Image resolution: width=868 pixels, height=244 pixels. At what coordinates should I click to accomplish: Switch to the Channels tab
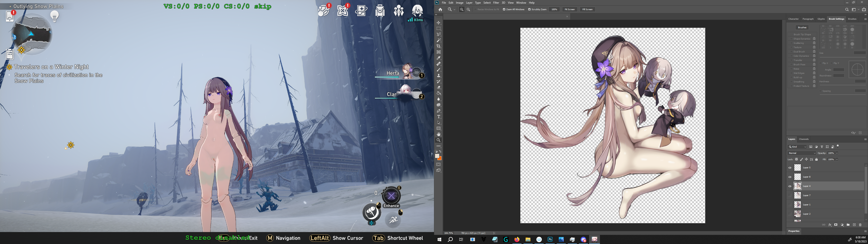pos(804,139)
